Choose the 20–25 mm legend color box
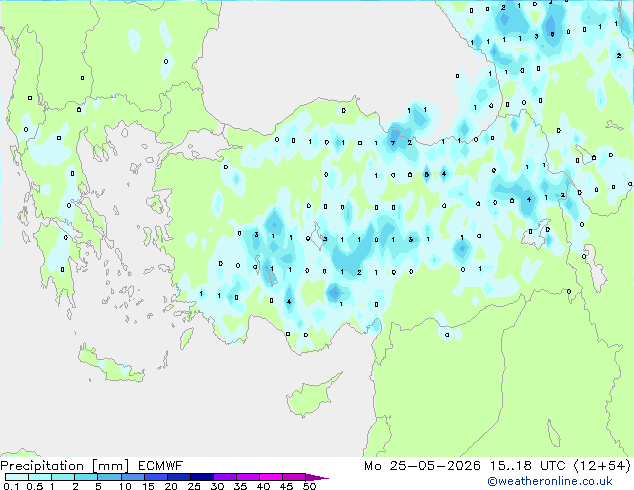The height and width of the screenshot is (490, 634). [178, 477]
